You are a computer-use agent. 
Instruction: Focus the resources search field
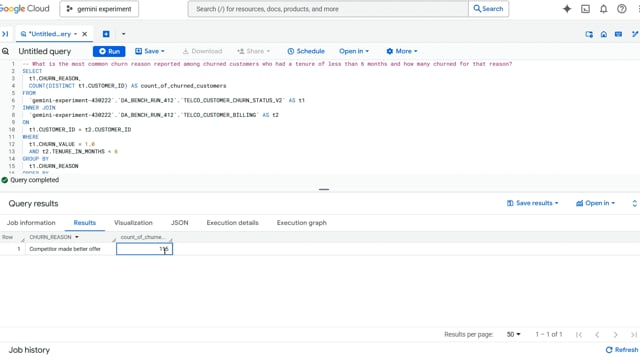point(328,9)
